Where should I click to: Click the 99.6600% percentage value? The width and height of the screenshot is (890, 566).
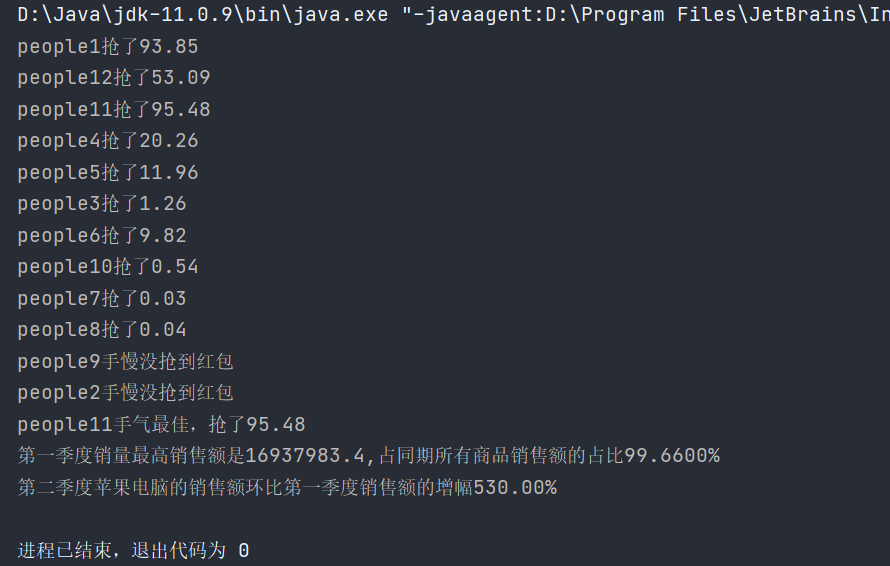[672, 456]
